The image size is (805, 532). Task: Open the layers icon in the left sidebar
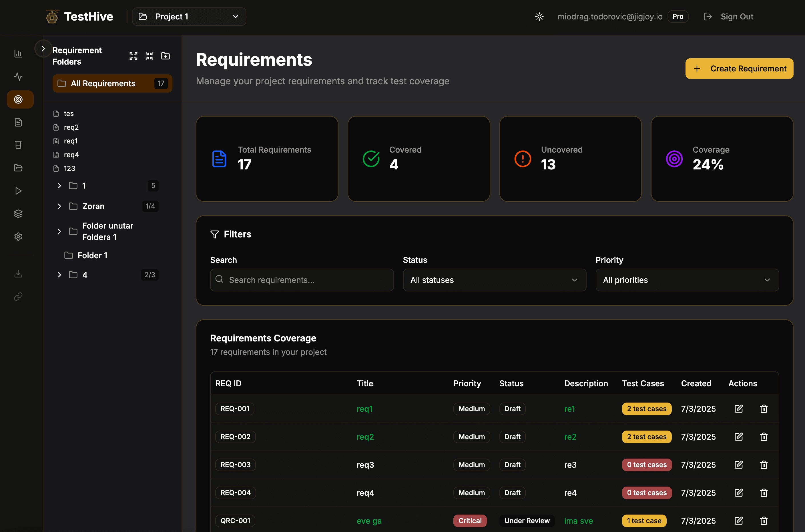[x=18, y=213]
